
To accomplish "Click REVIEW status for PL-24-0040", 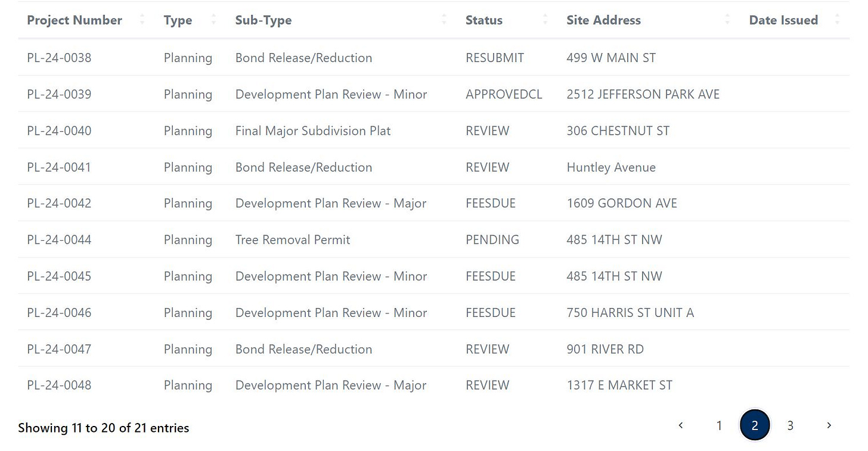I will click(x=488, y=130).
